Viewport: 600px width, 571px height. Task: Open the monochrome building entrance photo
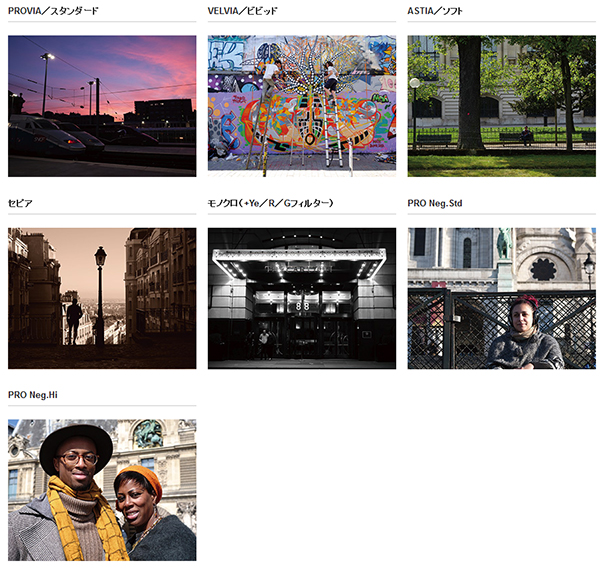tap(302, 299)
